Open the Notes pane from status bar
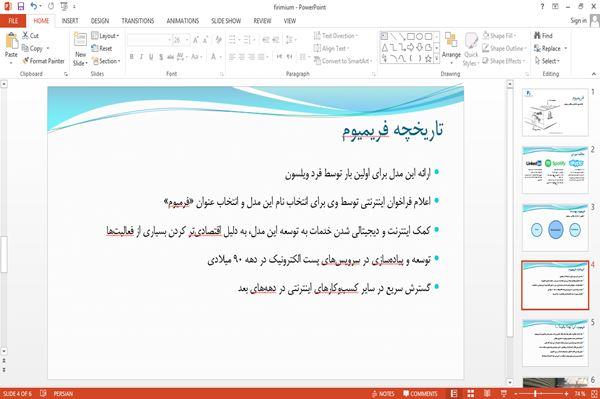Image resolution: width=600 pixels, height=399 pixels. pyautogui.click(x=383, y=393)
